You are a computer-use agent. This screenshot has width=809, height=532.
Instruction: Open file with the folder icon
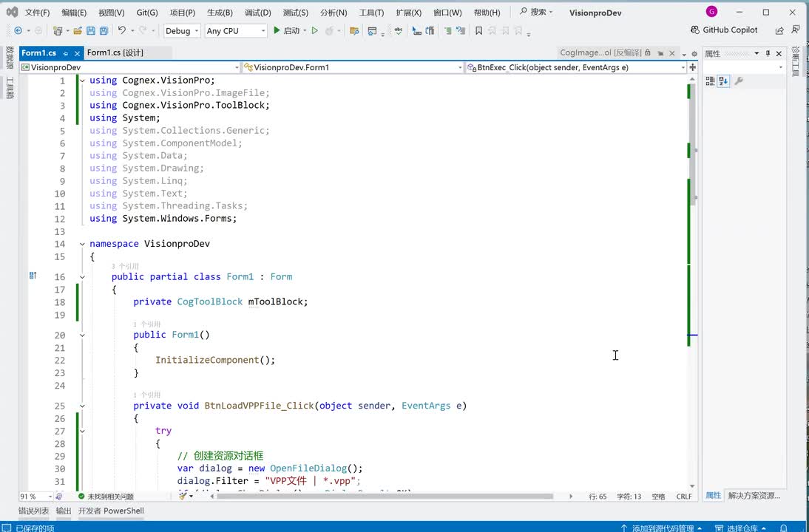[x=78, y=31]
